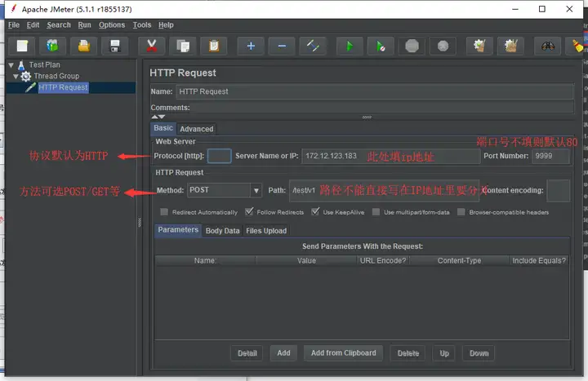
Task: Click the Paste clipboard icon
Action: pos(214,46)
